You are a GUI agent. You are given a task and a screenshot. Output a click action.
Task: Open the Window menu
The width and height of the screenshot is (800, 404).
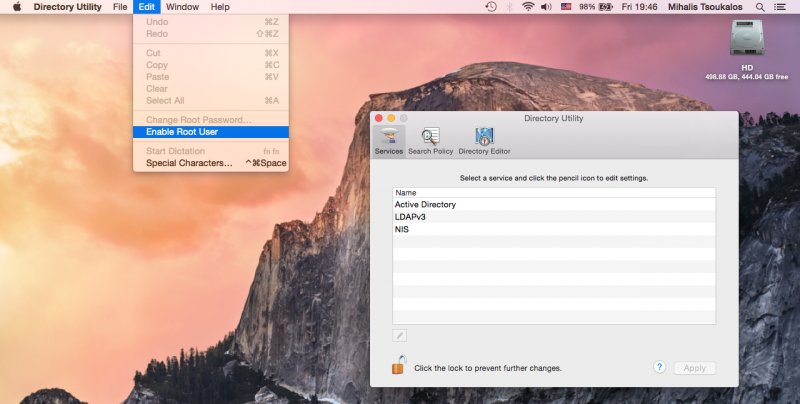click(182, 7)
